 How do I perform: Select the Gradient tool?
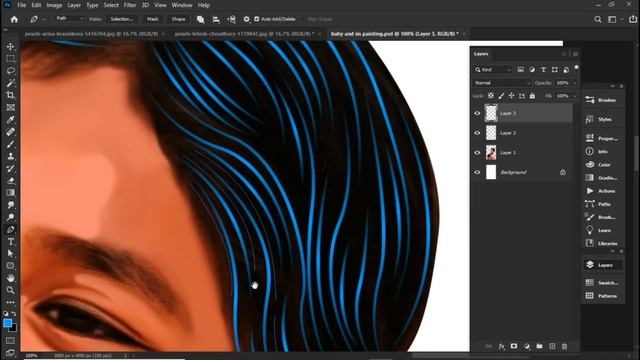tap(11, 193)
